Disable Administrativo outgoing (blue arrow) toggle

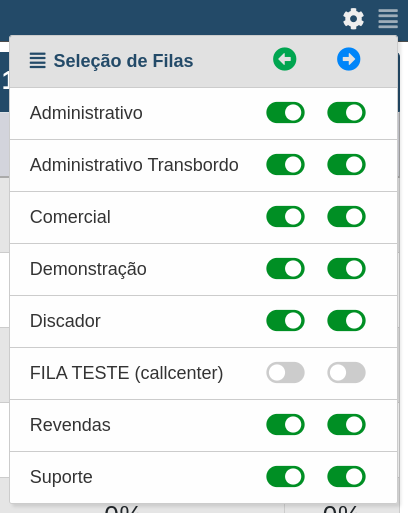pos(346,113)
